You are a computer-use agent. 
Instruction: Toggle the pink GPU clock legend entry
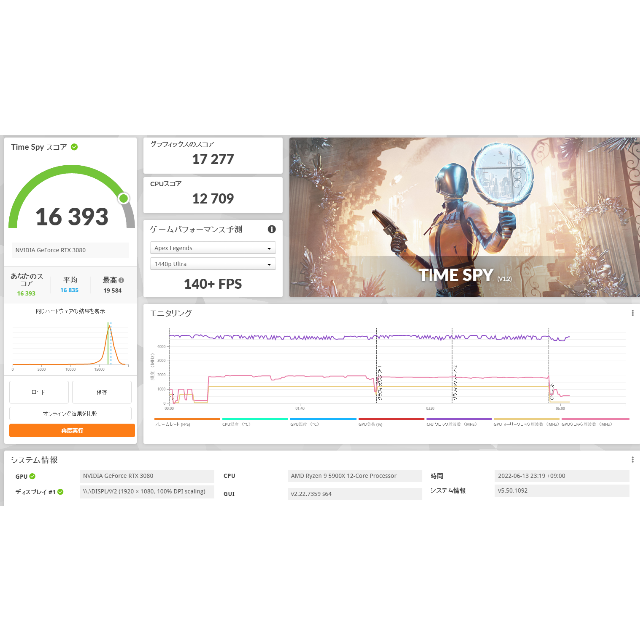[x=596, y=422]
